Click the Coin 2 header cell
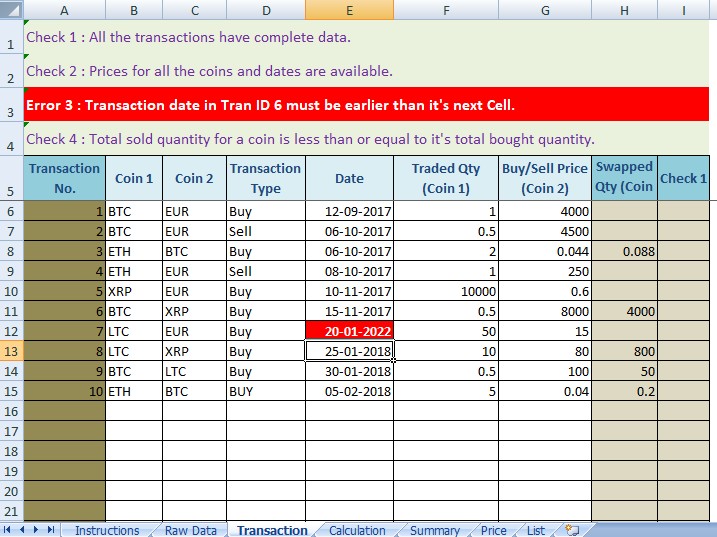The width and height of the screenshot is (717, 537). pyautogui.click(x=194, y=178)
